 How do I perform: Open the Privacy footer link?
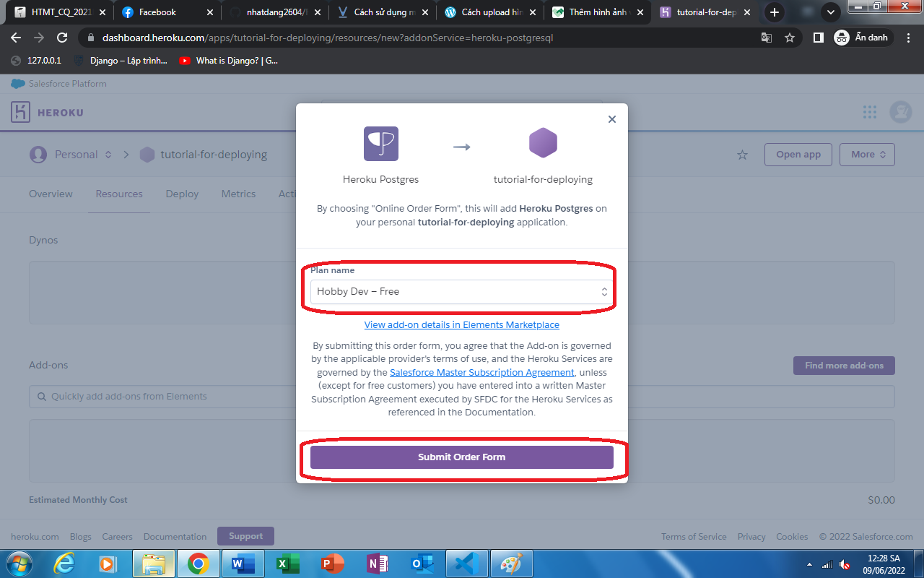pyautogui.click(x=751, y=537)
